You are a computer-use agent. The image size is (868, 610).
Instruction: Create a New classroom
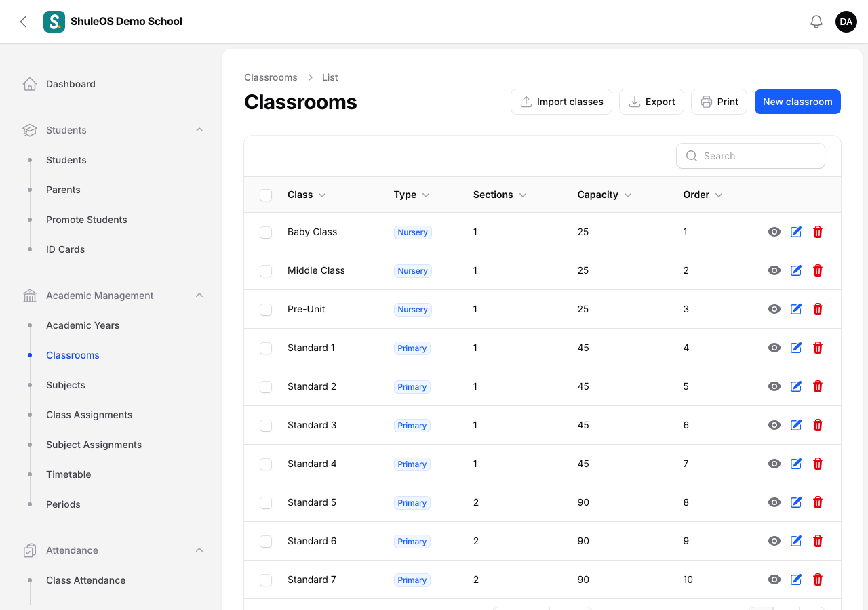(797, 102)
